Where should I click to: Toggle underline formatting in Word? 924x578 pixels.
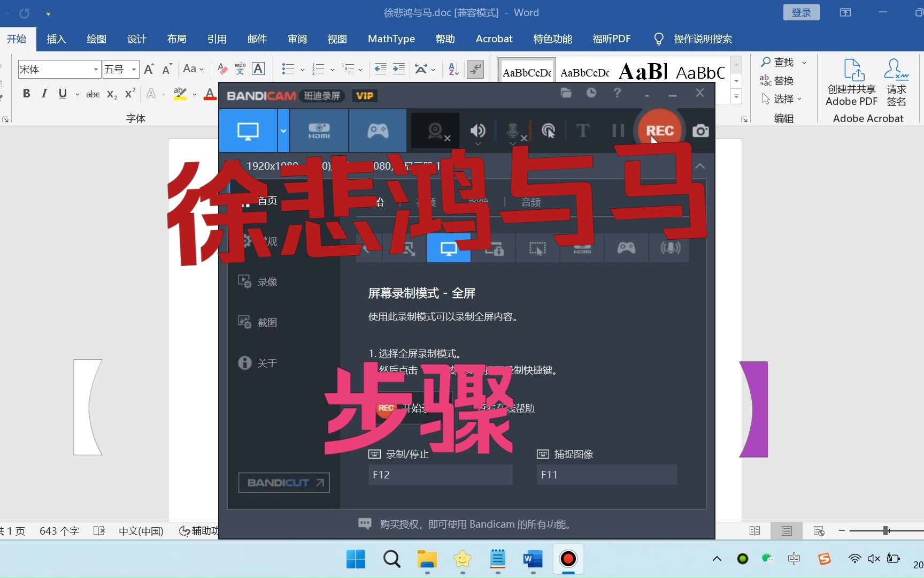tap(63, 94)
